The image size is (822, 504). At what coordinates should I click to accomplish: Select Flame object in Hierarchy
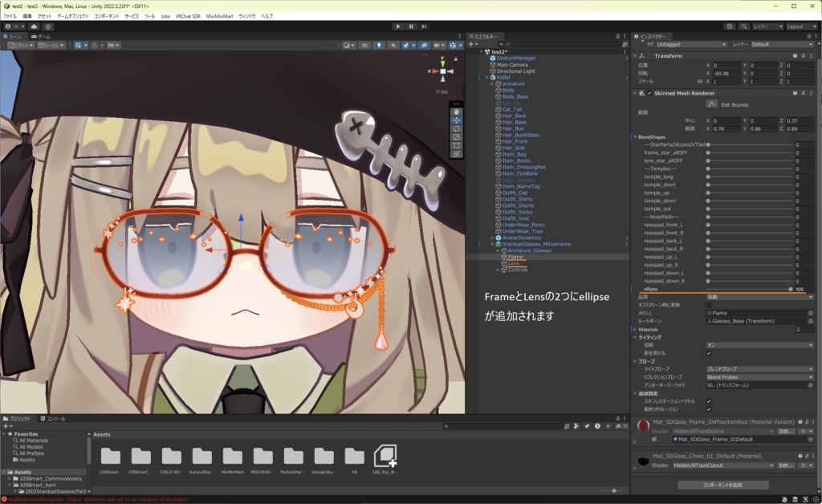[x=515, y=257]
